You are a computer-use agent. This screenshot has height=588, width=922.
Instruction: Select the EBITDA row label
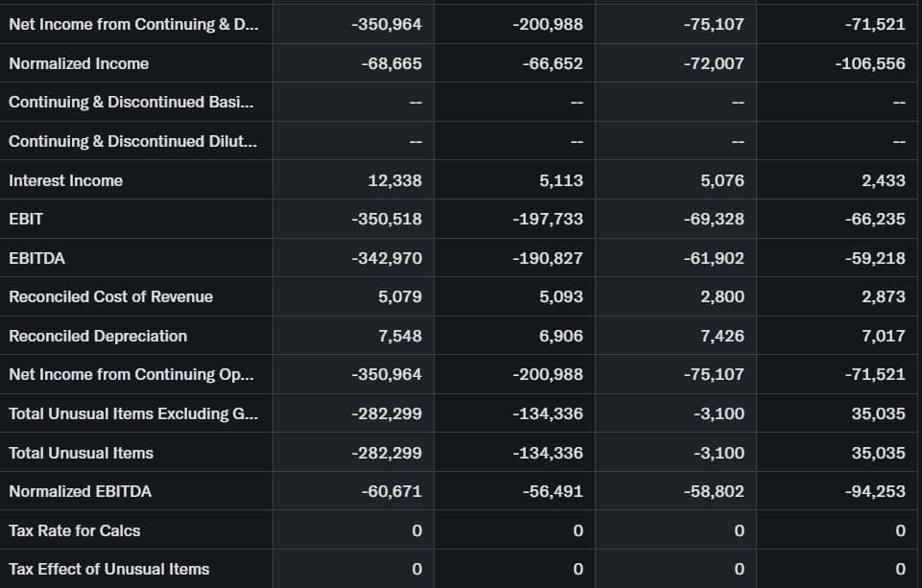[36, 258]
